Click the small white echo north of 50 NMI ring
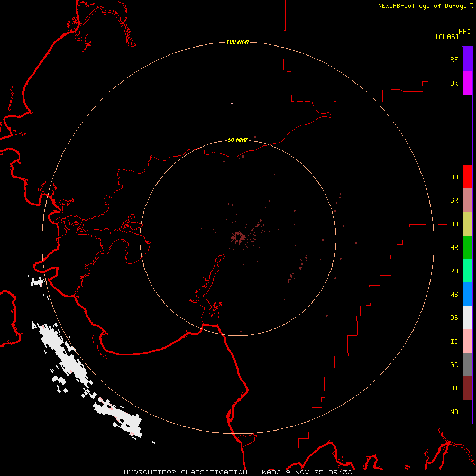The width and height of the screenshot is (476, 476). pos(232,104)
